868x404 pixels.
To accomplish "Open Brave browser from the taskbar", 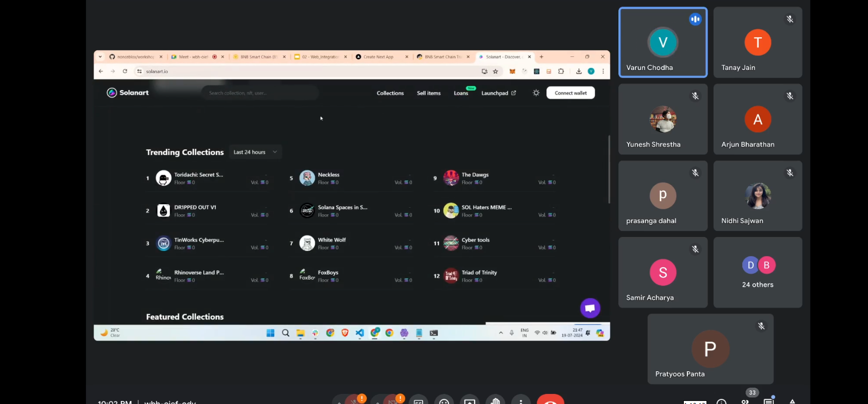I will (345, 333).
